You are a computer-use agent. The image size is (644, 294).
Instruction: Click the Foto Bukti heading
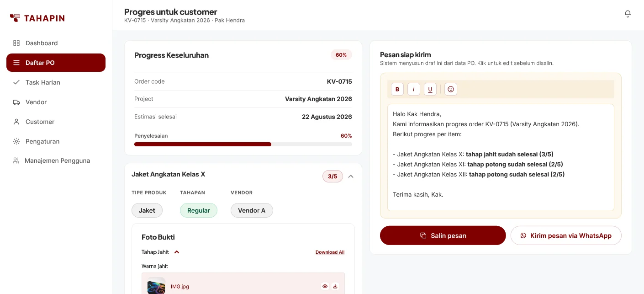pos(158,237)
